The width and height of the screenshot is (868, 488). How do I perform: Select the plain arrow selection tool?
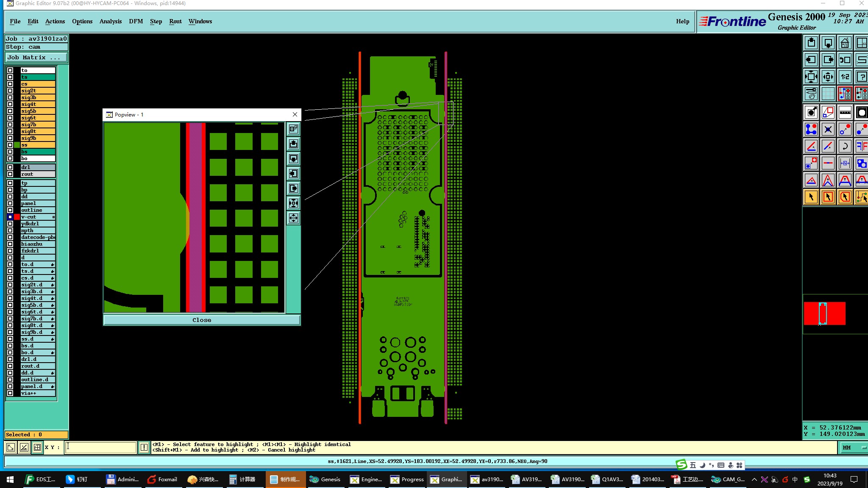tap(811, 197)
